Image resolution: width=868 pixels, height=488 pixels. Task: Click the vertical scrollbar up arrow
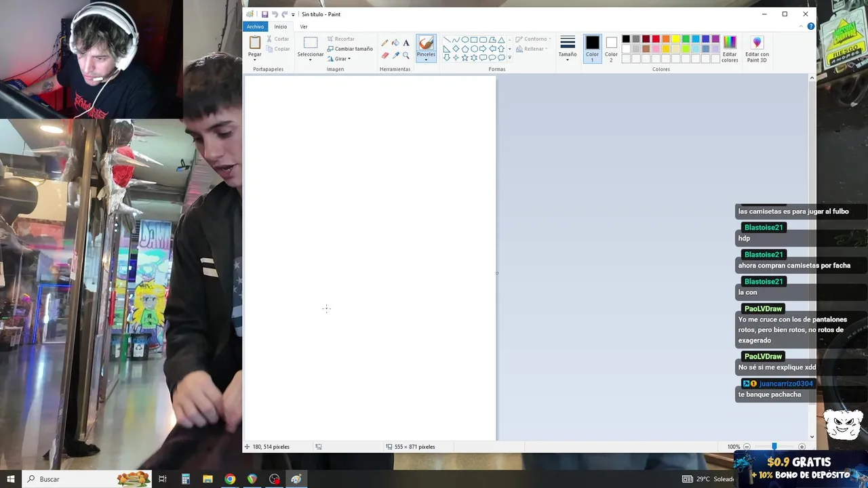point(812,79)
